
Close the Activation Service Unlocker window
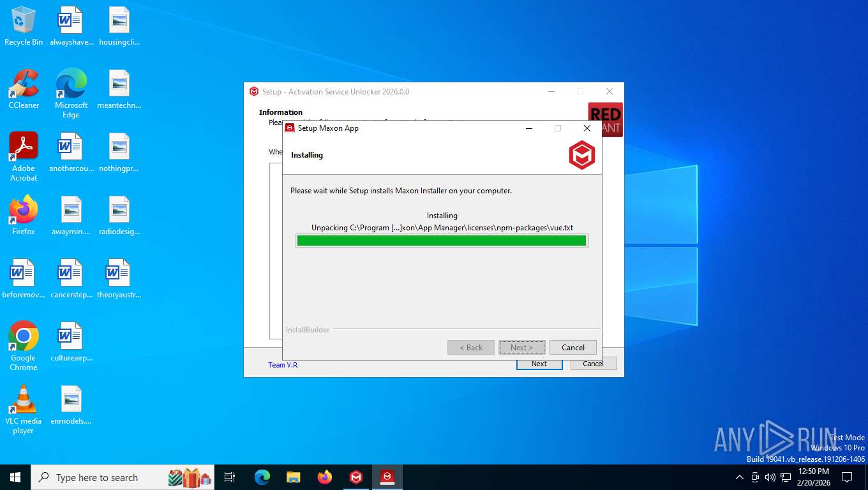610,92
